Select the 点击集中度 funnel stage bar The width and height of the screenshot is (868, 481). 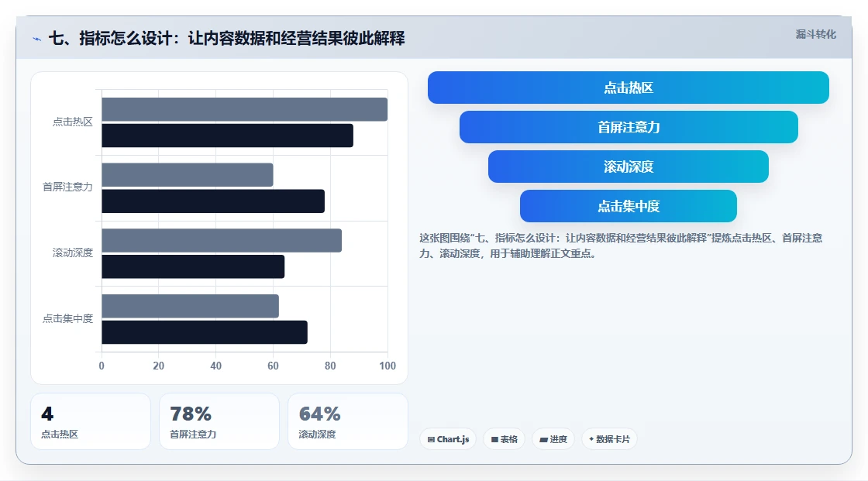(x=629, y=206)
